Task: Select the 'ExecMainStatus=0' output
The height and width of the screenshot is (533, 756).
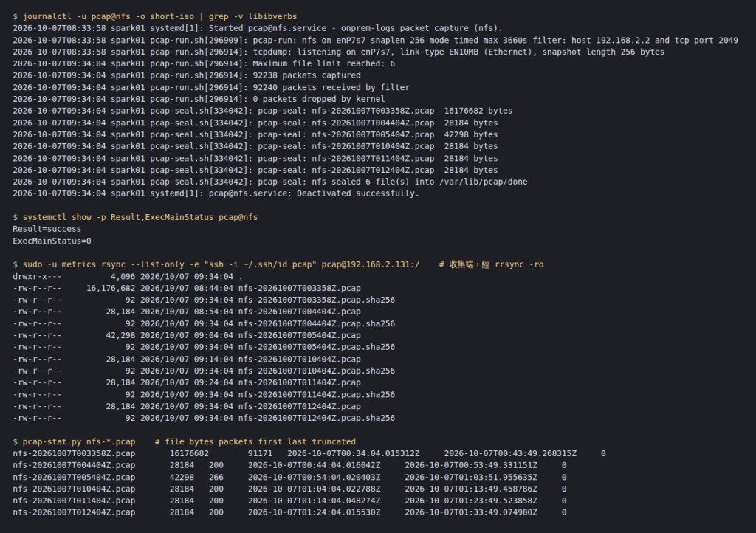Action: click(52, 241)
